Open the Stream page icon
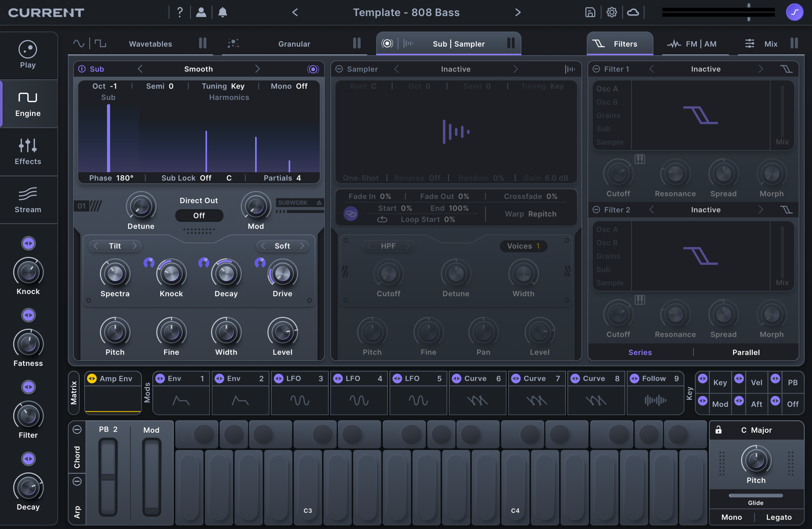The width and height of the screenshot is (812, 529). (x=28, y=194)
